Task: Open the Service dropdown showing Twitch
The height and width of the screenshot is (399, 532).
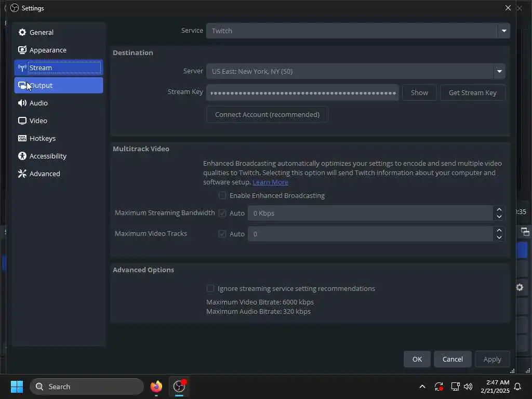Action: (x=358, y=31)
